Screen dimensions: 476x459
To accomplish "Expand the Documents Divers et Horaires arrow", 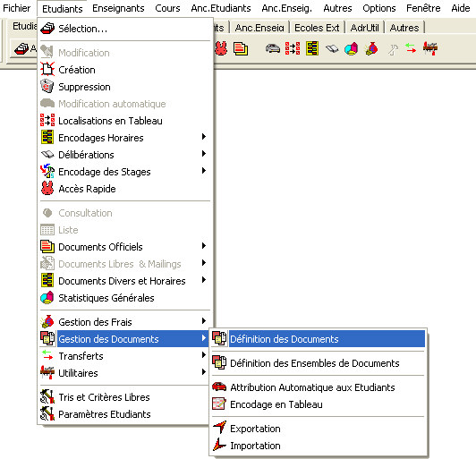I will (x=204, y=280).
